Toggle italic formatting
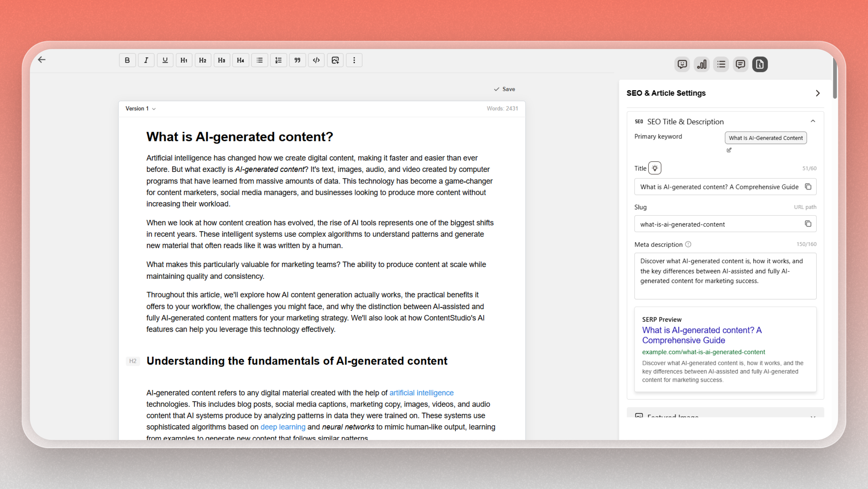Viewport: 868px width, 489px height. [146, 60]
